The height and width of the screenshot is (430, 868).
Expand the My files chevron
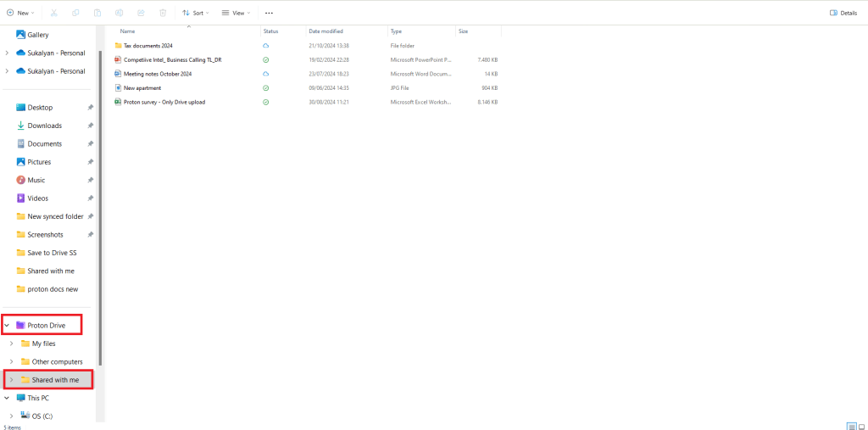coord(11,343)
